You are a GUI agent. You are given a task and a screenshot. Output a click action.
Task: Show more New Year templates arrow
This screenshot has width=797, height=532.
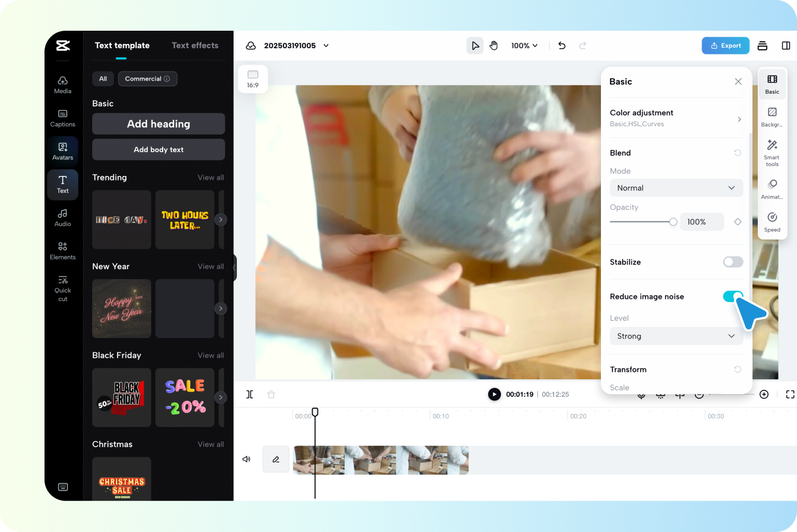tap(221, 308)
